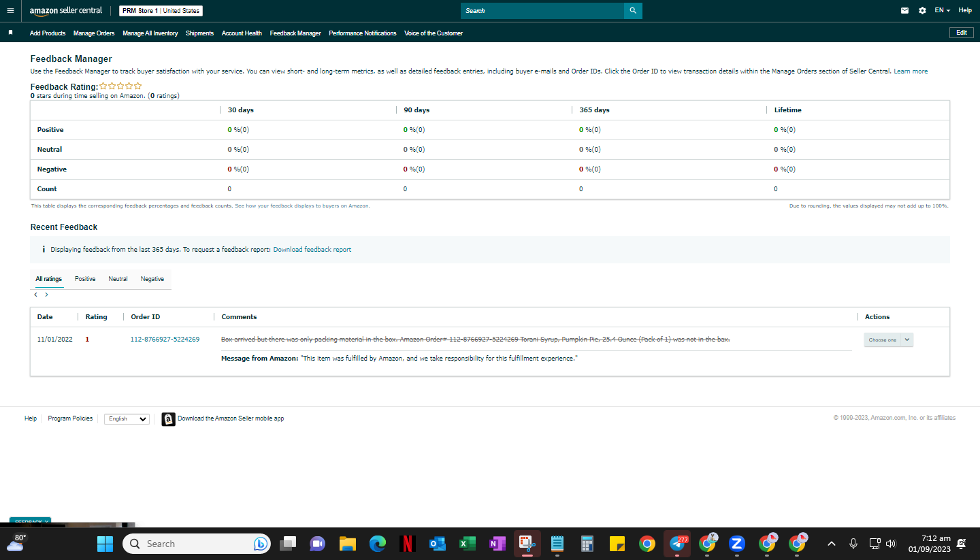Screen dimensions: 980x560
Task: Switch to the Snipping Tool taskbar icon
Action: (x=527, y=544)
